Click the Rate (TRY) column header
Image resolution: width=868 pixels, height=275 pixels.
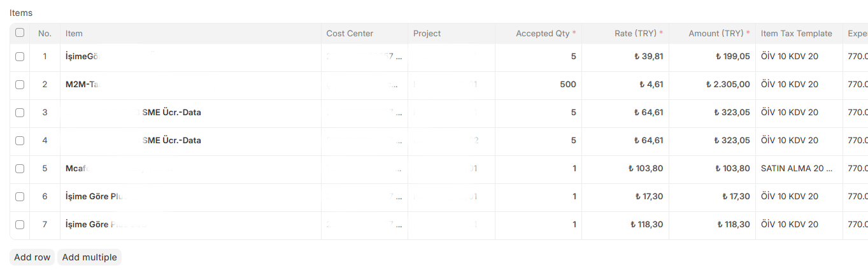625,33
